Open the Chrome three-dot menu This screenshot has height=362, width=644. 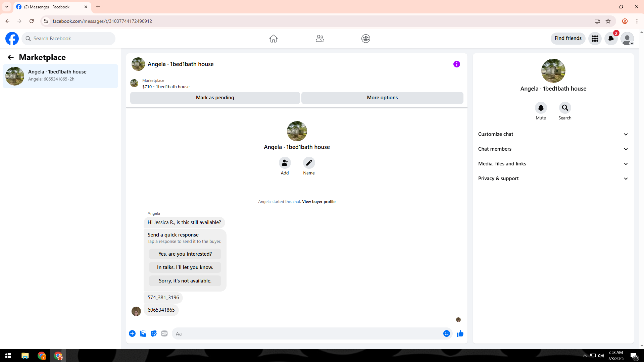coord(637,21)
